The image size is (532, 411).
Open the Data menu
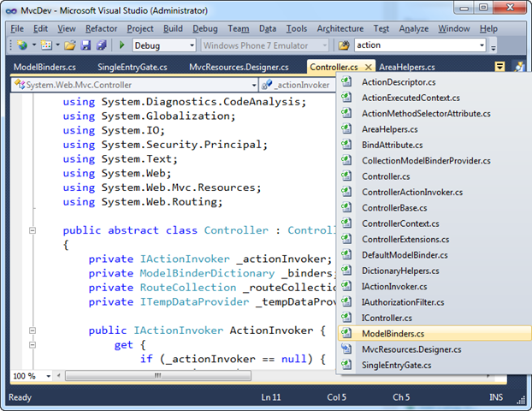[268, 28]
